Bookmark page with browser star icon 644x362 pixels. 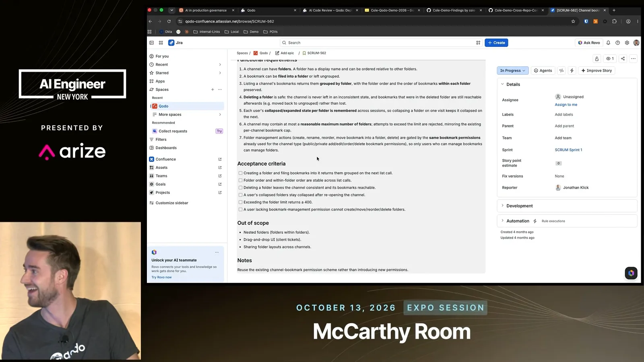(x=573, y=21)
